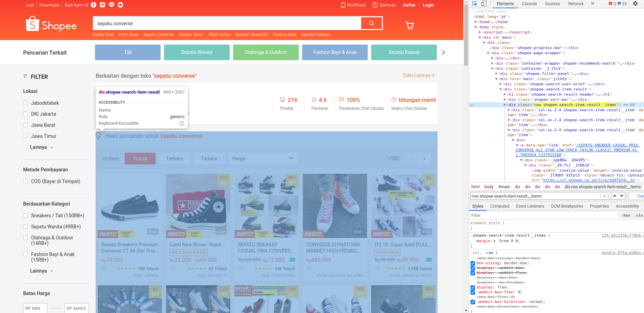Toggle the DevTools device toolbar icon
Viewport: 644px width, 313px height.
[x=484, y=4]
